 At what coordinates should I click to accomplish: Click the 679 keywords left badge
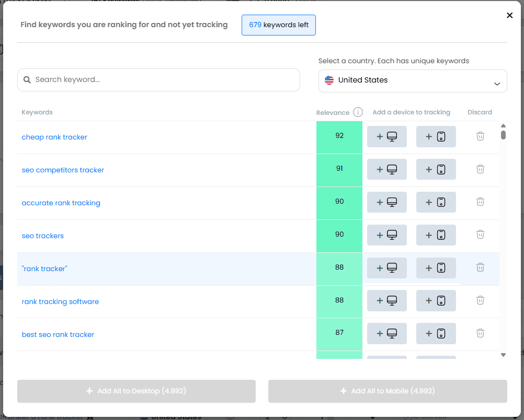pos(278,25)
